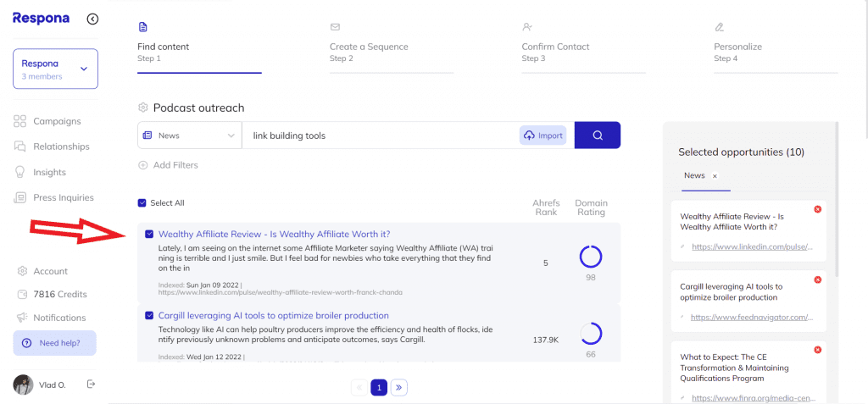The width and height of the screenshot is (868, 404).
Task: Remove Cargill opportunity from selected list
Action: click(x=818, y=279)
